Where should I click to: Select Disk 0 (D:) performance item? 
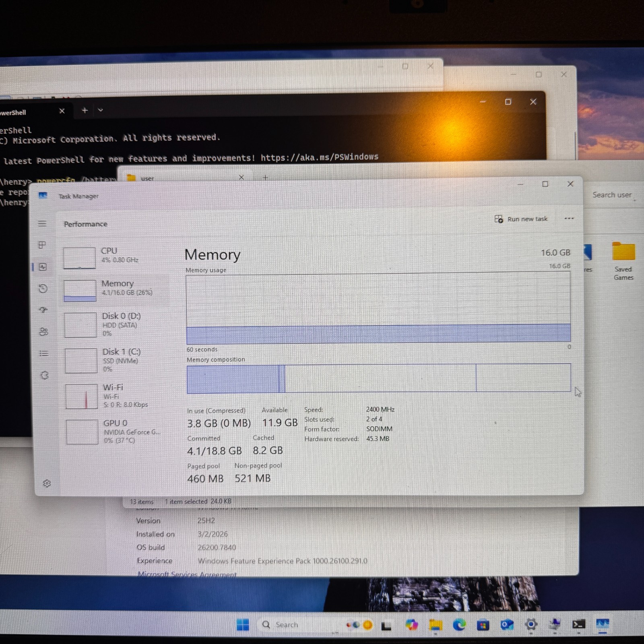[117, 324]
